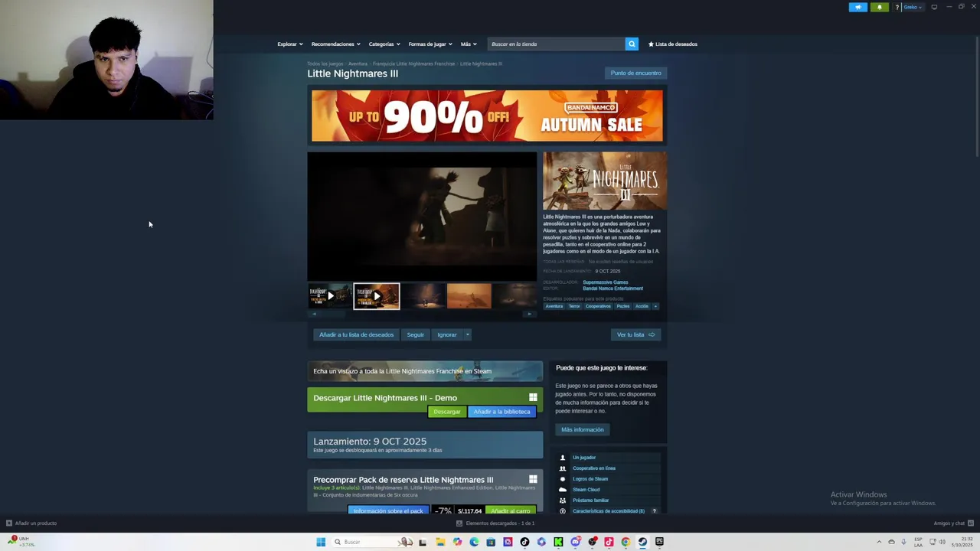Open the Formas de jugar menu

430,44
